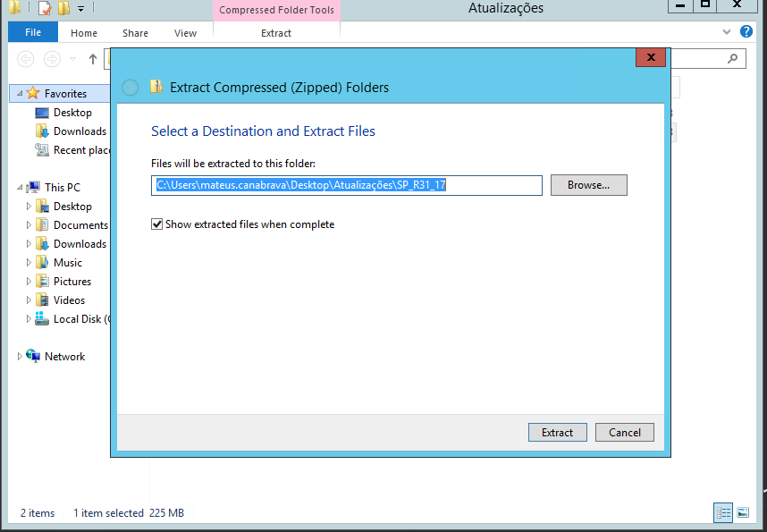This screenshot has width=767, height=532.
Task: Click the dialog's back arrow button
Action: pos(131,88)
